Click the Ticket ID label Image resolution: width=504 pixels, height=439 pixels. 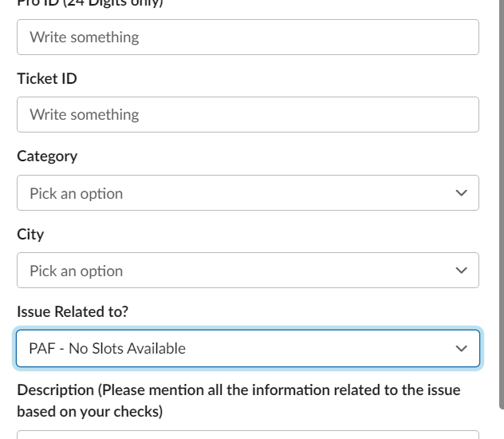point(47,79)
